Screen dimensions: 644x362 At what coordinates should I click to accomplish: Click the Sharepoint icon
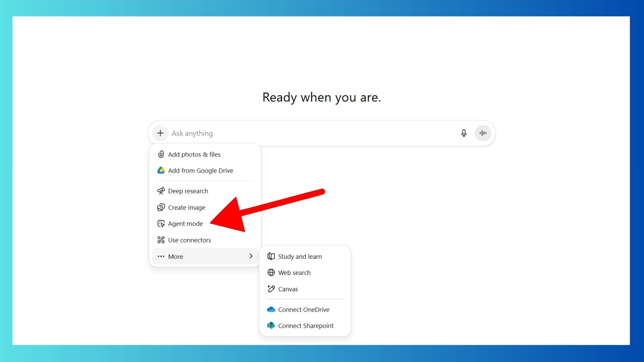pyautogui.click(x=271, y=326)
